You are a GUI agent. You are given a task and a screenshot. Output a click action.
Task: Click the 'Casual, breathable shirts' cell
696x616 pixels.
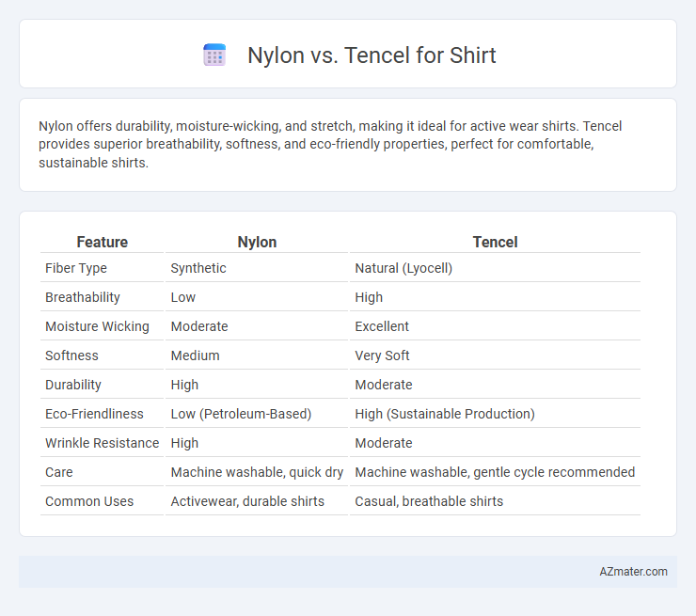point(429,501)
